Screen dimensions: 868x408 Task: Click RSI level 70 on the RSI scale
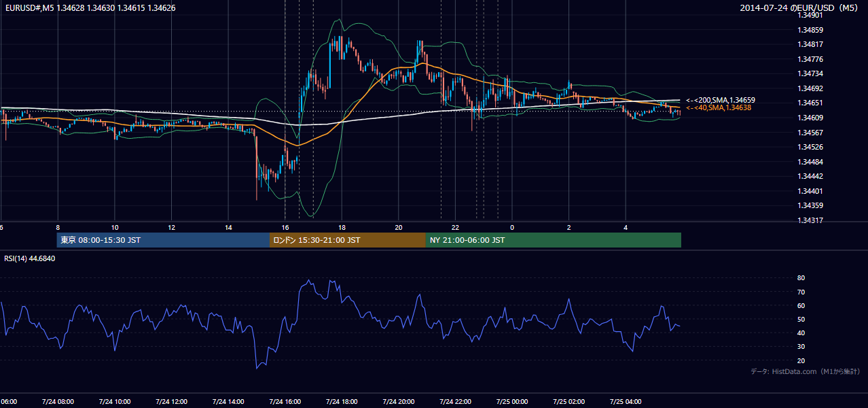(801, 292)
